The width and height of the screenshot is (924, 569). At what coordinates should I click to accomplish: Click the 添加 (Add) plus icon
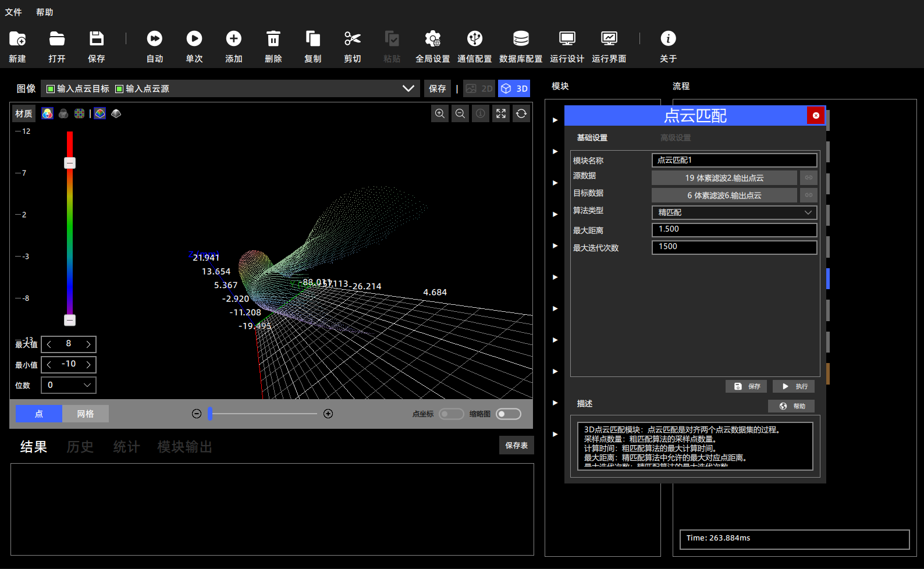234,39
